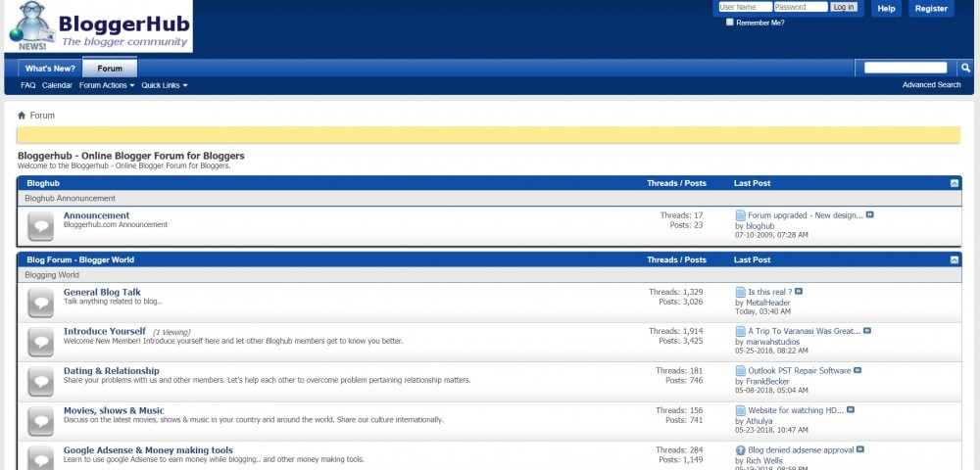Click the Bloghub category header link
Viewport: 980px width, 470px height.
click(43, 183)
